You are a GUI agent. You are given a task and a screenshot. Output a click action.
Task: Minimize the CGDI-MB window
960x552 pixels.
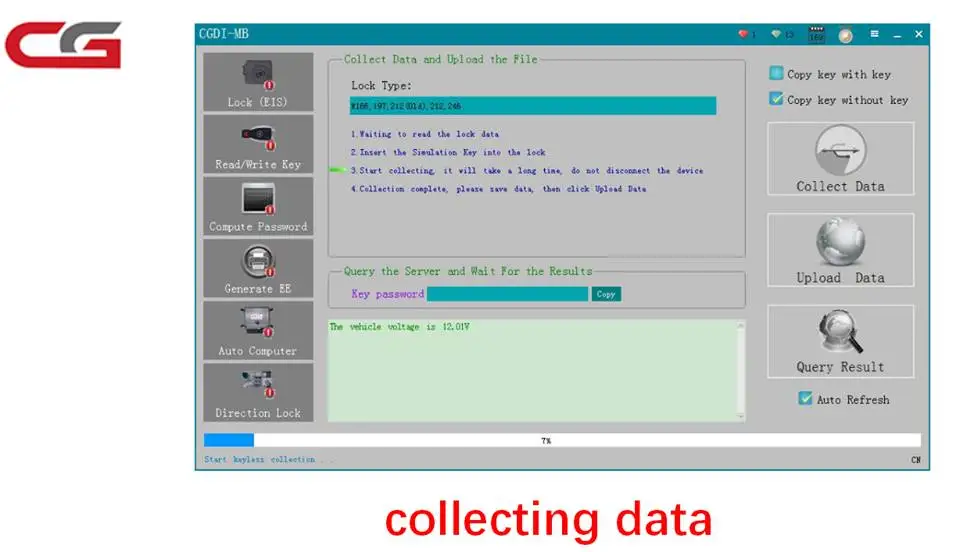[x=897, y=35]
